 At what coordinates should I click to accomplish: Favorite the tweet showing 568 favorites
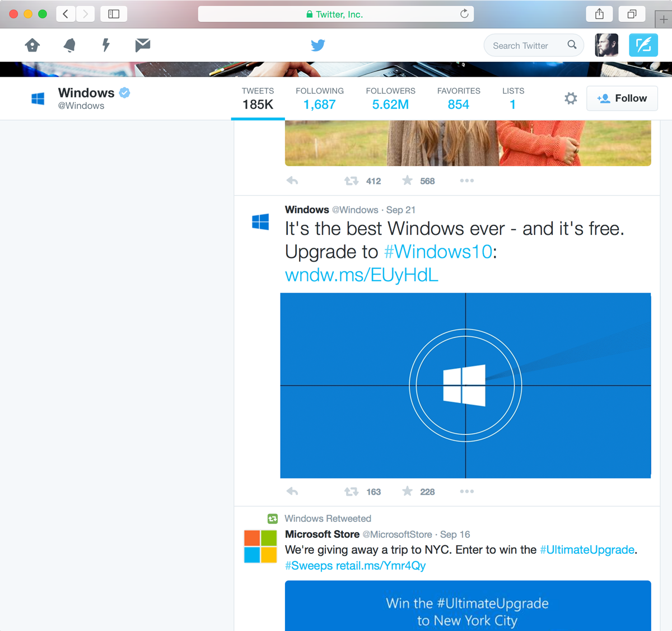pos(407,180)
